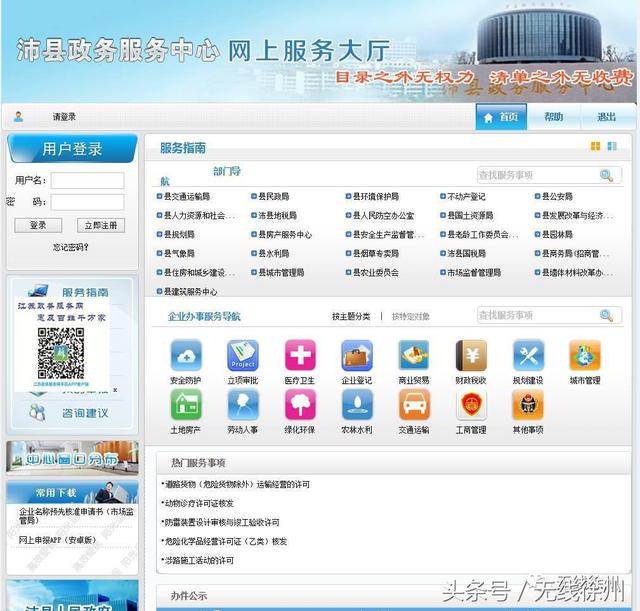Open department 县建筑服务中心
The image size is (640, 611).
tap(191, 292)
